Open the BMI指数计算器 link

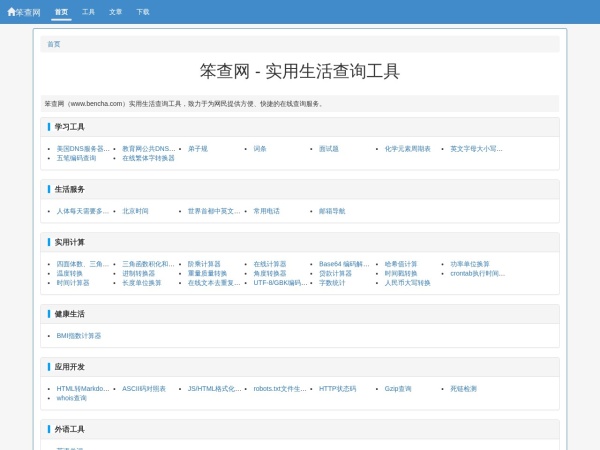click(79, 336)
